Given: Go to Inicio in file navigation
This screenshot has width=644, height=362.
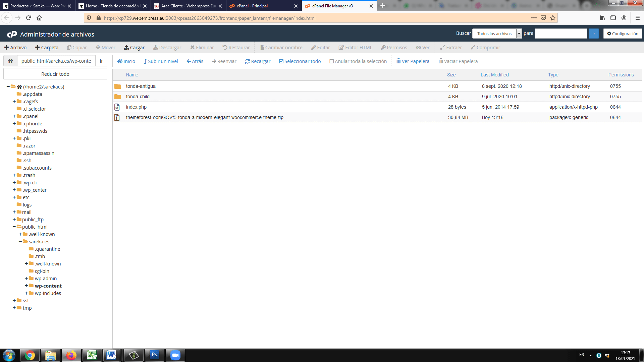Looking at the screenshot, I should pos(126,61).
